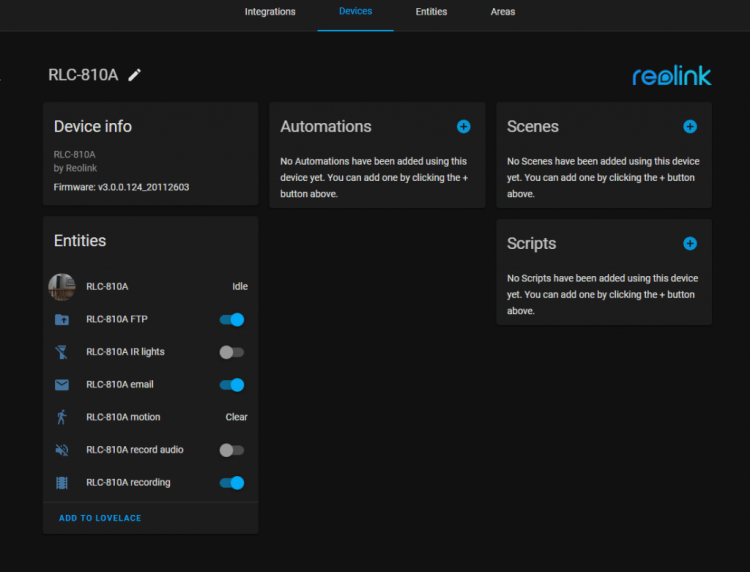This screenshot has width=750, height=572.
Task: Open the RLC-810A camera thumbnail
Action: (62, 286)
